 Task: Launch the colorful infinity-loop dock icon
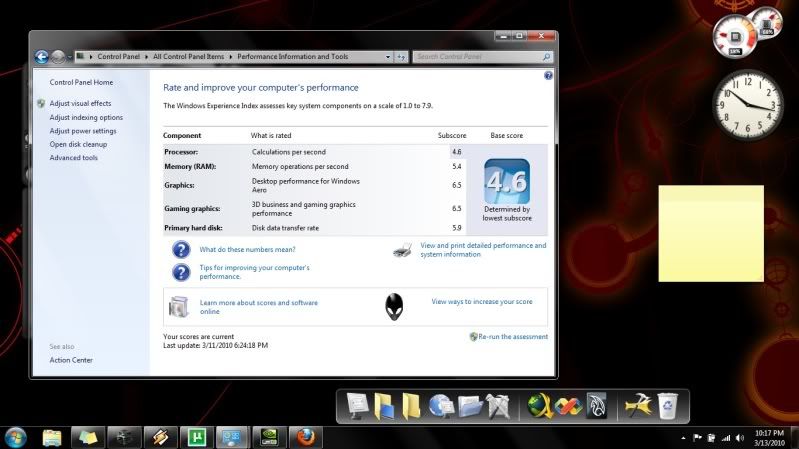click(568, 407)
